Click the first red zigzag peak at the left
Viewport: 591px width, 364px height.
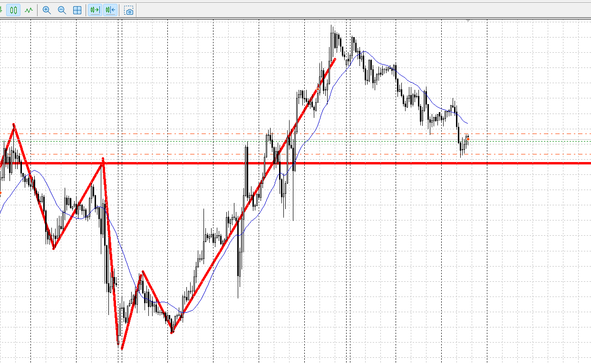(x=14, y=125)
